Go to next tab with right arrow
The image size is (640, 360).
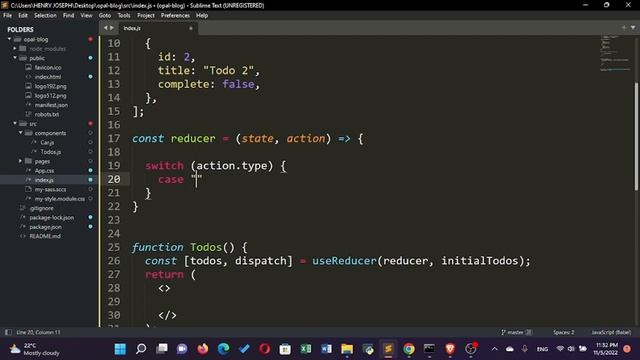click(112, 28)
